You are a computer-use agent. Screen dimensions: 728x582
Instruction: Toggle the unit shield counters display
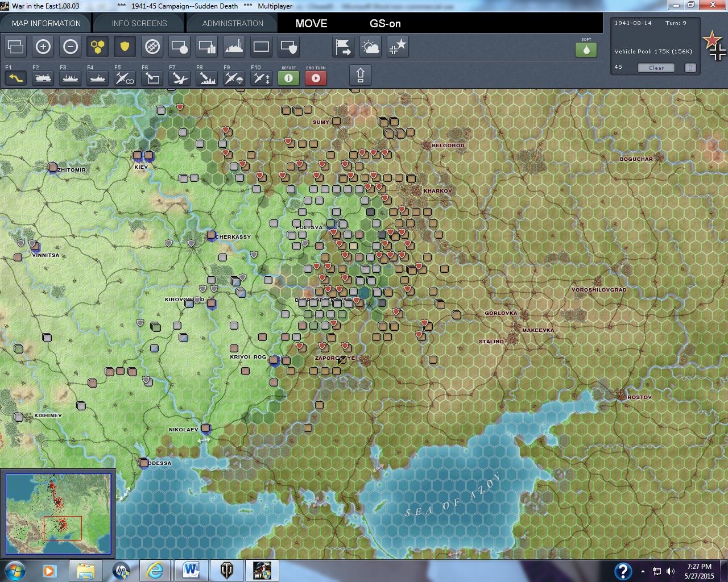125,47
